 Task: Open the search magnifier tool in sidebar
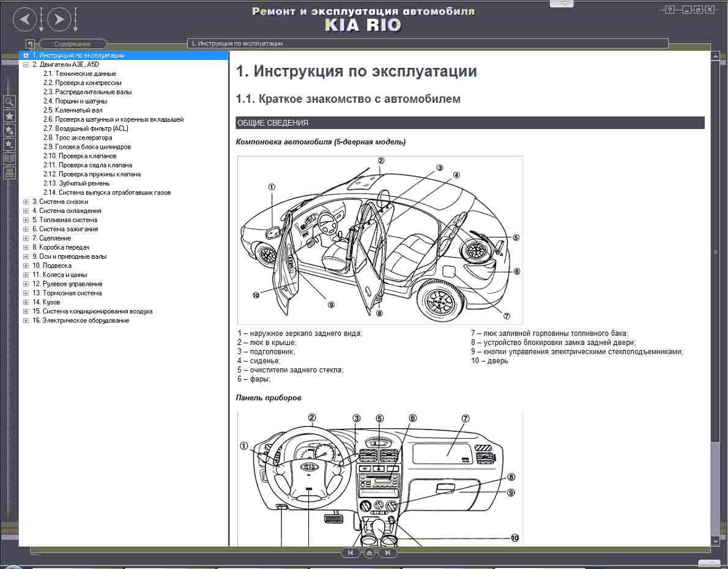pos(9,102)
